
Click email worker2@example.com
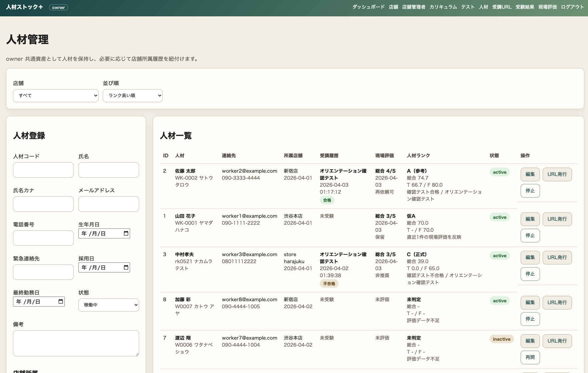point(249,171)
